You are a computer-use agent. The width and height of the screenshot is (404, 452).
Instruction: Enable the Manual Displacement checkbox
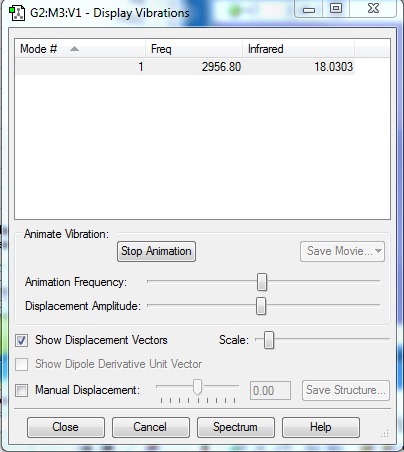pos(22,390)
